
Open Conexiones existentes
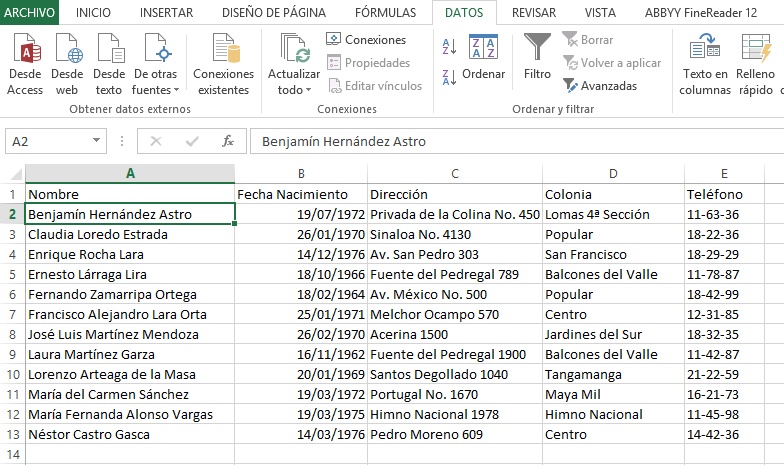point(223,65)
